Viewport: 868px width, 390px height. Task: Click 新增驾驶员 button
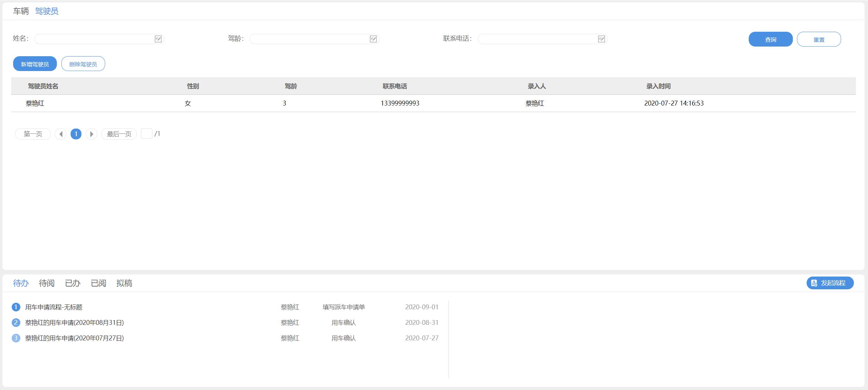tap(35, 64)
